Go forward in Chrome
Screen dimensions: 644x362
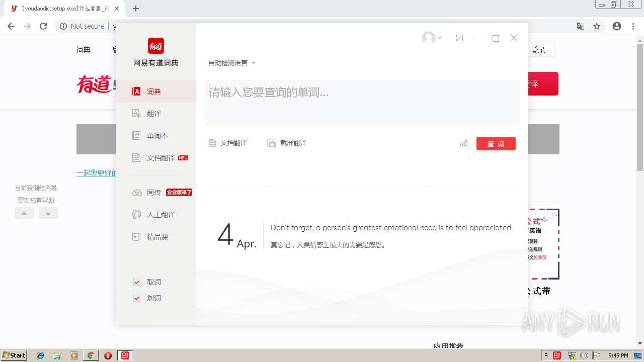pyautogui.click(x=27, y=26)
